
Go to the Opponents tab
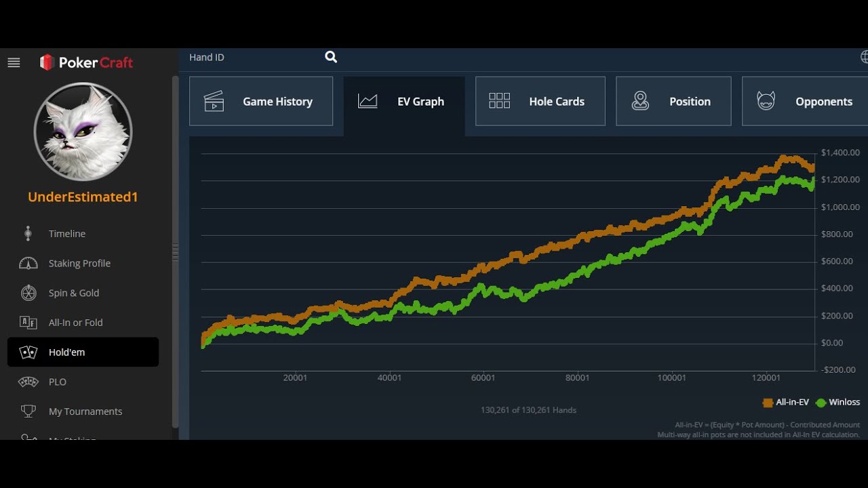coord(805,101)
